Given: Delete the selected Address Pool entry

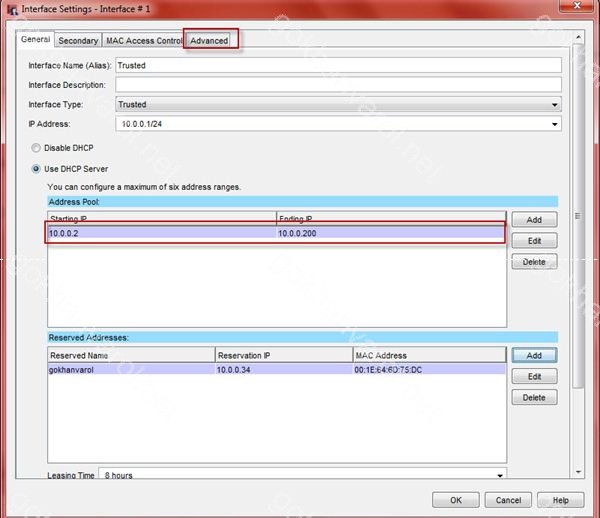Looking at the screenshot, I should pyautogui.click(x=533, y=262).
